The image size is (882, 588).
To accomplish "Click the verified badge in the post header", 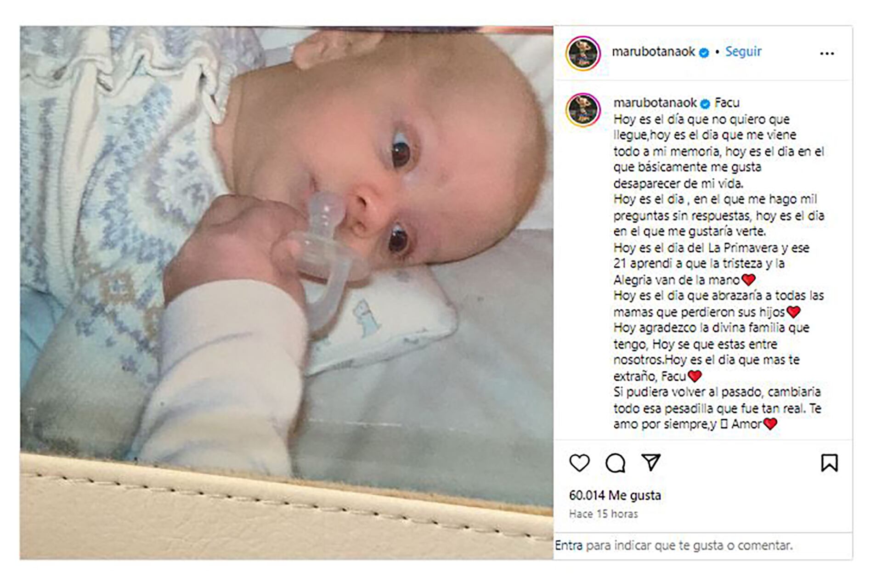I will (x=704, y=53).
